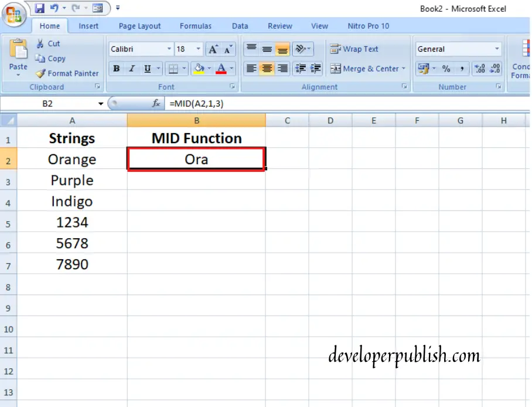Click formula bar with =MID(A2,1,3)

coord(347,104)
